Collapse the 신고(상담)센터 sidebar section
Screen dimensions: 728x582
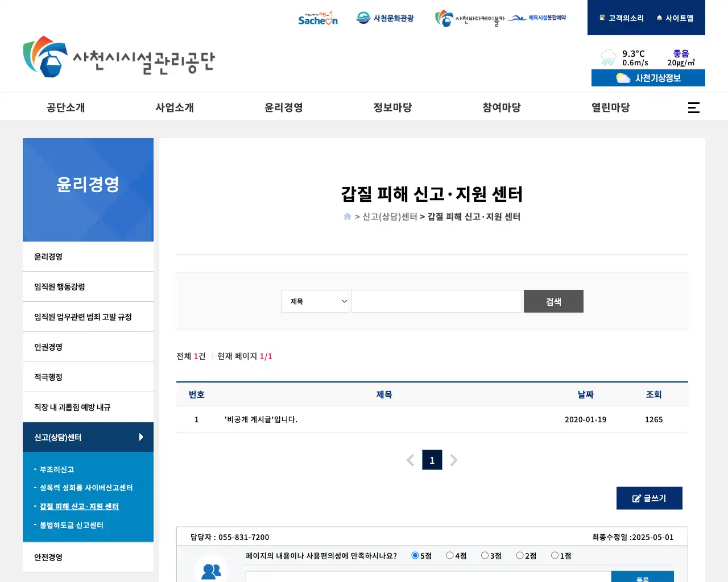(x=88, y=437)
